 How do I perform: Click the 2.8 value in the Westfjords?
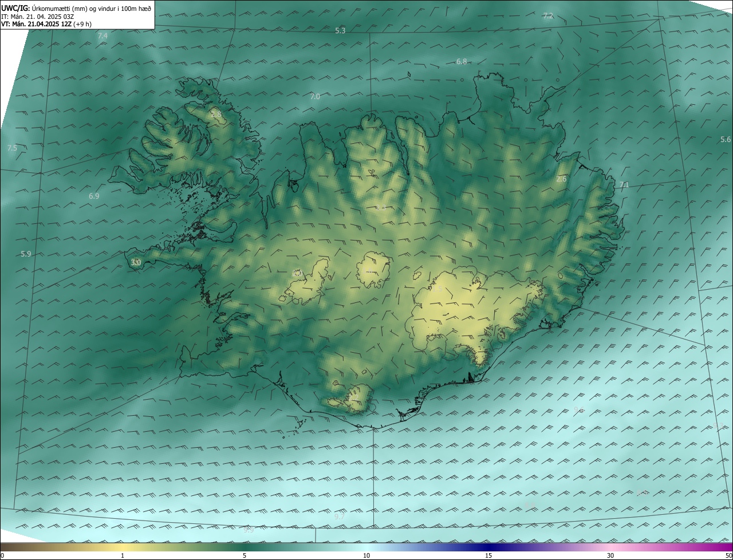point(216,115)
